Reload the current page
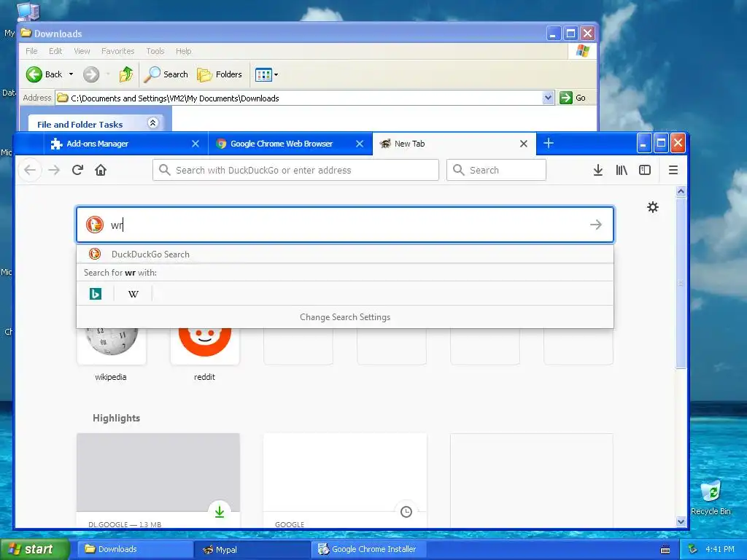 (x=77, y=170)
